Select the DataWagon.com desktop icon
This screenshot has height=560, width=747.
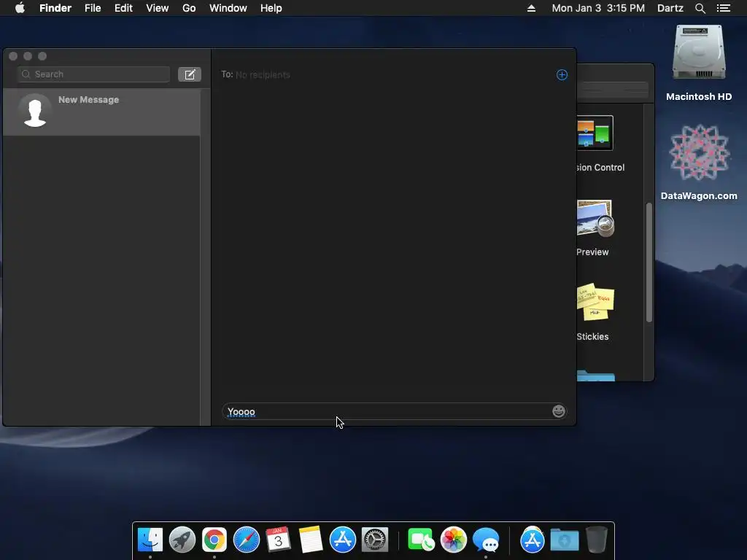coord(699,162)
